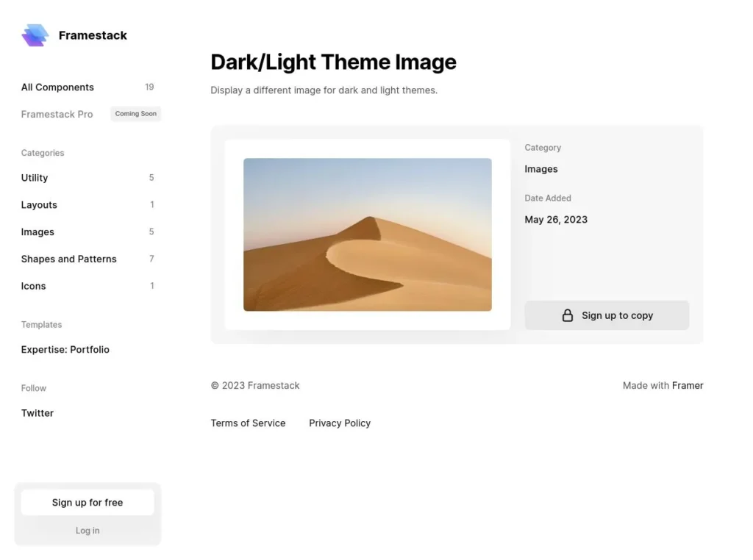The height and width of the screenshot is (560, 753).
Task: Open Privacy Policy page
Action: tap(340, 423)
